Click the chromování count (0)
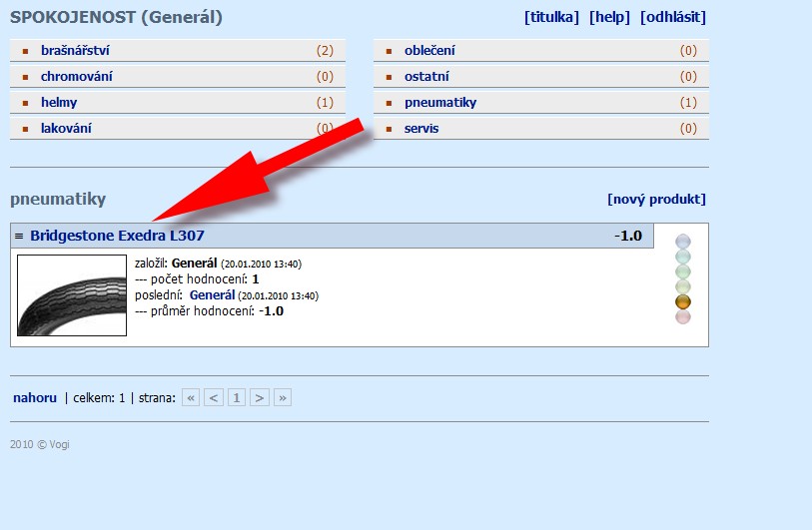Viewport: 812px width, 530px height. 326,77
